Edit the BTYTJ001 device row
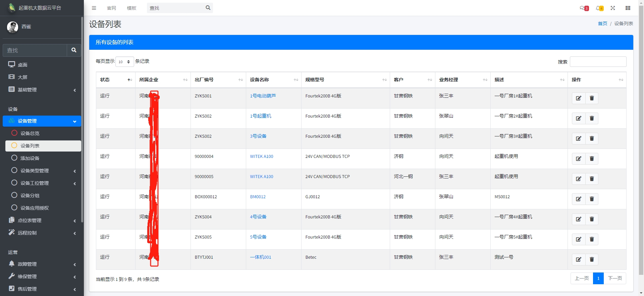The width and height of the screenshot is (644, 296). coord(579,259)
